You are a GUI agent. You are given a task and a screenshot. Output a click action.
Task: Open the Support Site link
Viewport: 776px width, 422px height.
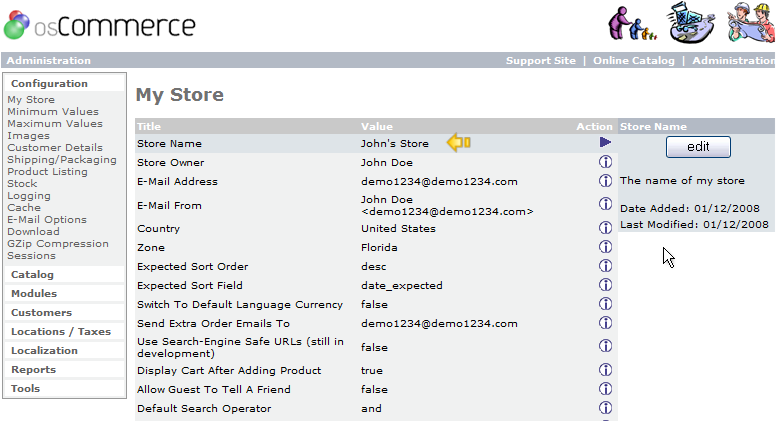click(540, 61)
